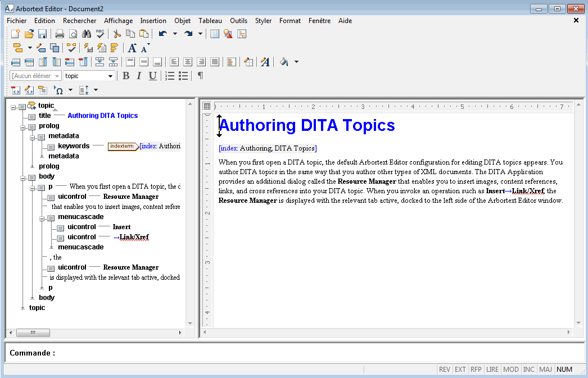588x378 pixels.
Task: Print the document using the printer icon
Action: [59, 34]
